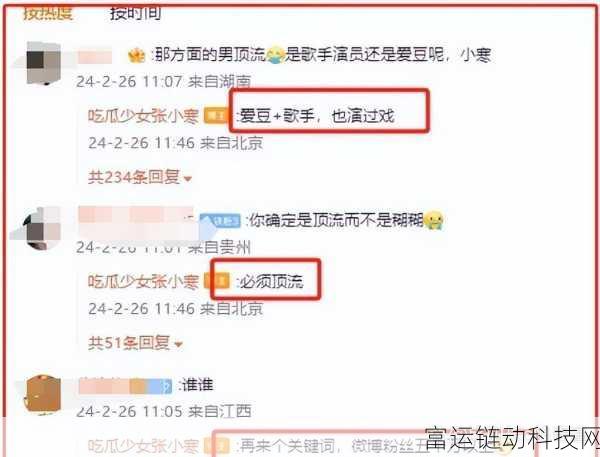Click the reply text 爱豆+歌手，也演过戏
This screenshot has height=457, width=600.
click(317, 116)
